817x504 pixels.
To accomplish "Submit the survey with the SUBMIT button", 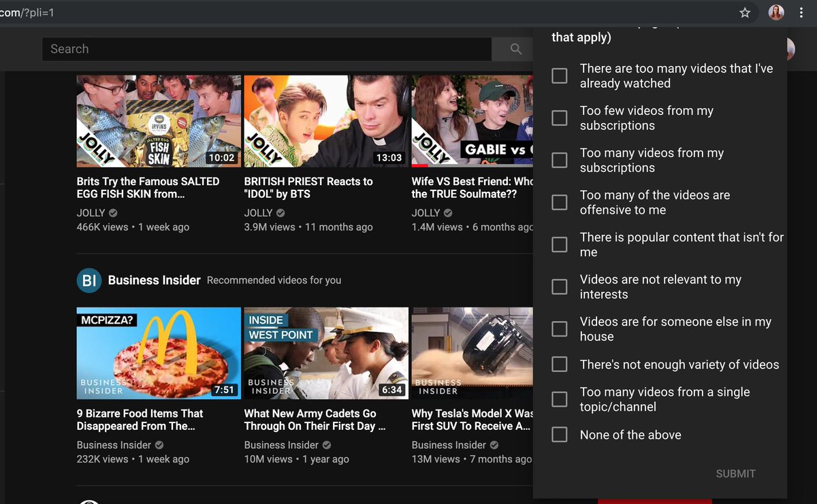I will 735,473.
